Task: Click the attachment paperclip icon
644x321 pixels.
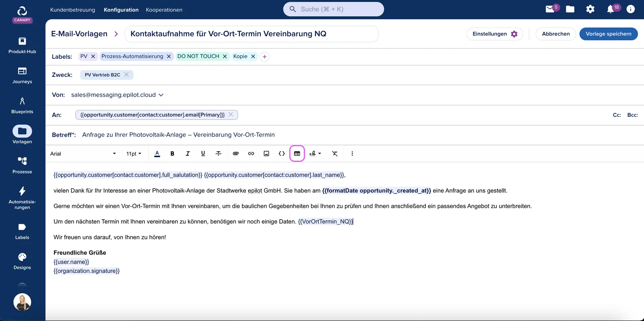Action: tap(236, 153)
